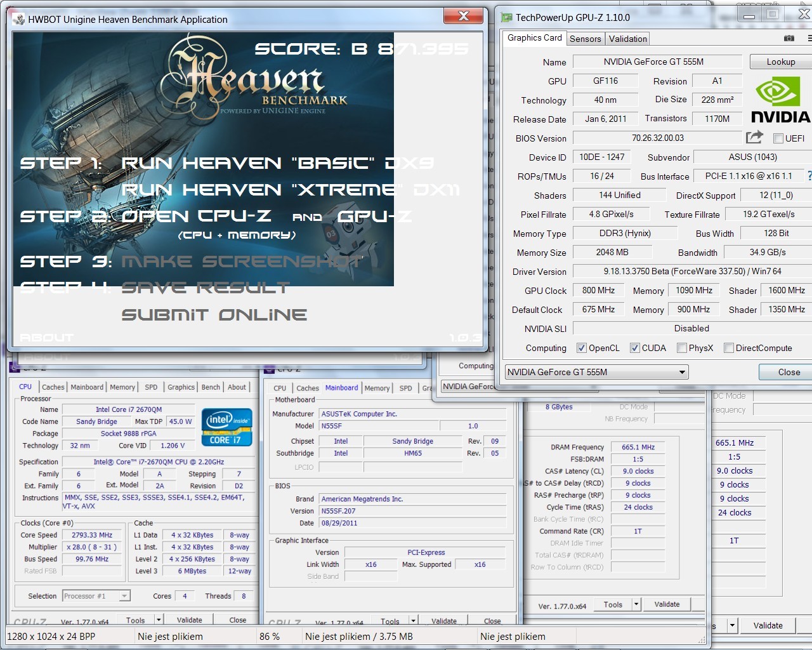Open SPD tab in CPU-Z CPU window
Image resolution: width=812 pixels, height=650 pixels.
click(151, 387)
